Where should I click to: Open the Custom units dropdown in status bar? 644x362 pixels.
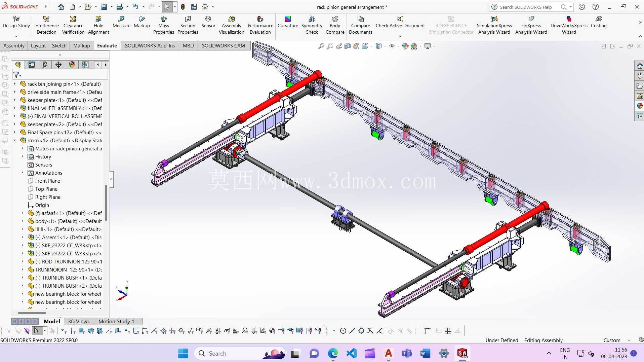[629, 340]
